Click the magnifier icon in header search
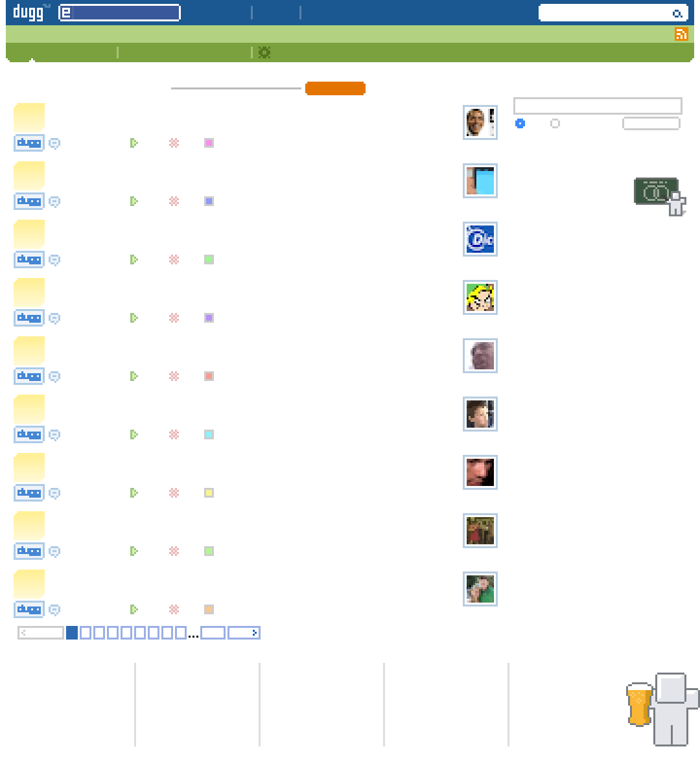This screenshot has width=700, height=762. [x=677, y=14]
